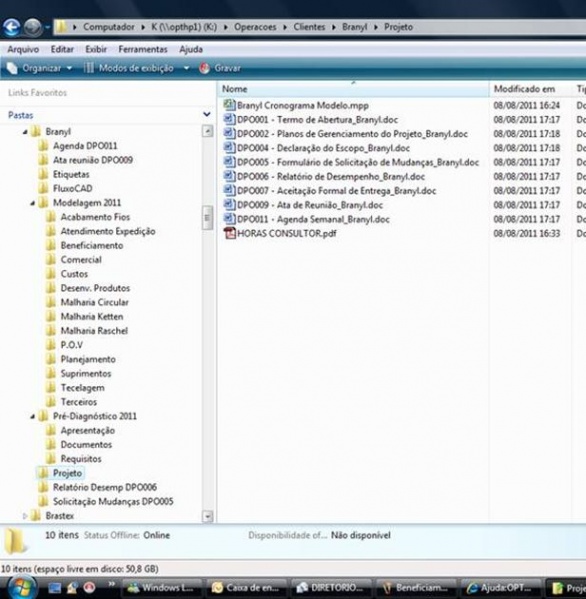Select the HORAS CONSULTOR.pdf file icon
Viewport: 586px width, 599px height.
click(x=230, y=233)
